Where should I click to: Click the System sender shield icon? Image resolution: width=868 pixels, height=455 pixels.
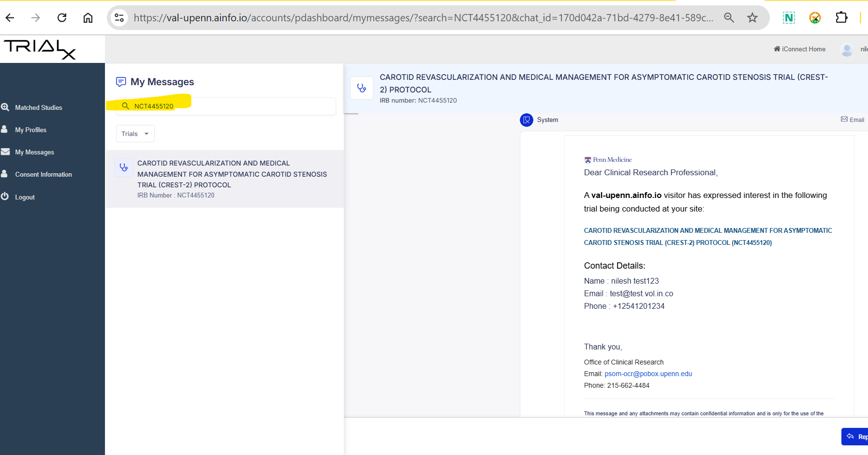[526, 120]
